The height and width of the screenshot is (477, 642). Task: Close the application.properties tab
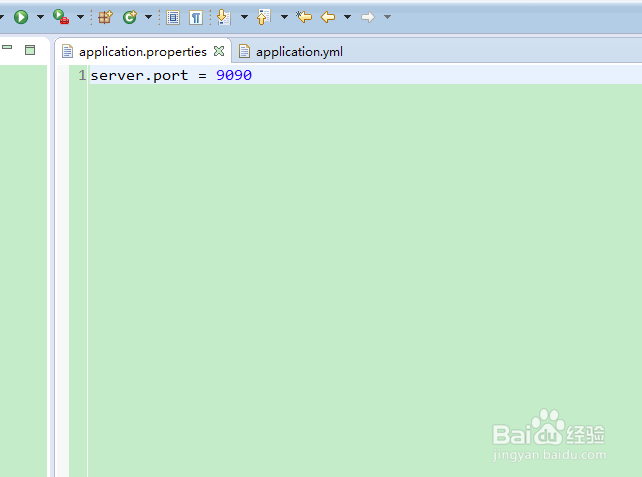pos(219,51)
